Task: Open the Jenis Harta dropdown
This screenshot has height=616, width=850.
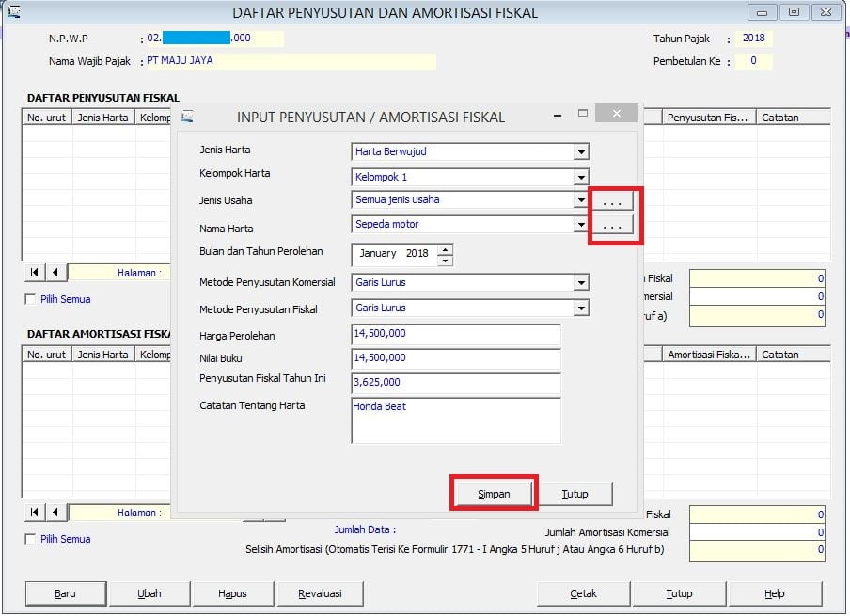Action: point(581,151)
